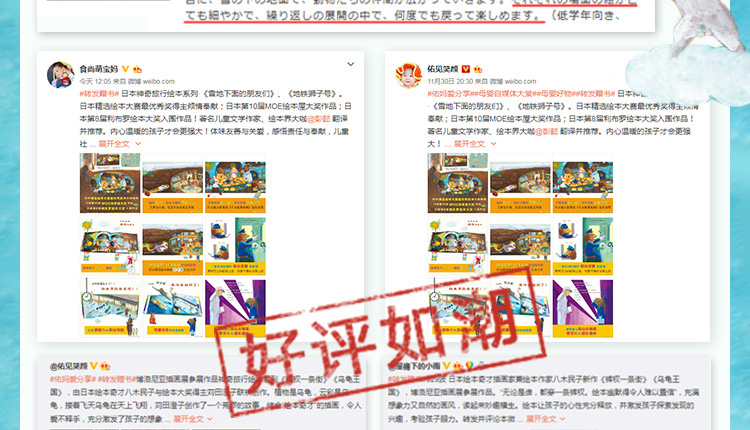Open bottom-right purple thumbnail in the 11月30日 post
750x430 pixels.
click(x=583, y=308)
